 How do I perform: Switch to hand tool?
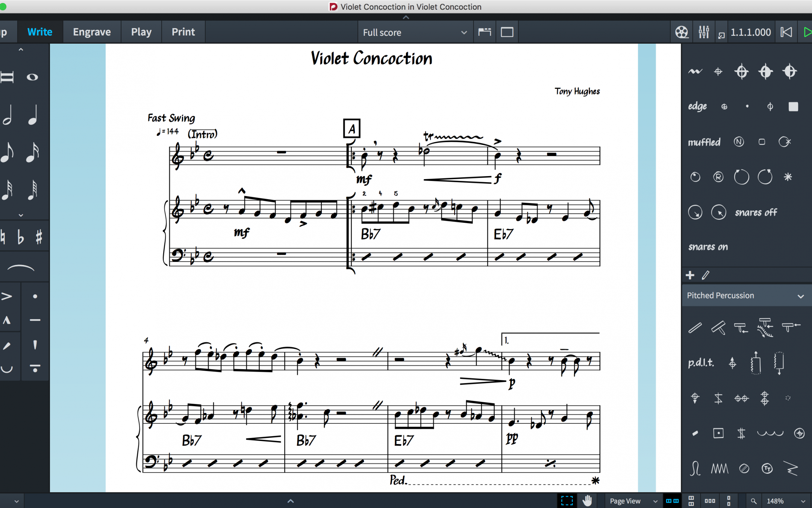(x=587, y=500)
